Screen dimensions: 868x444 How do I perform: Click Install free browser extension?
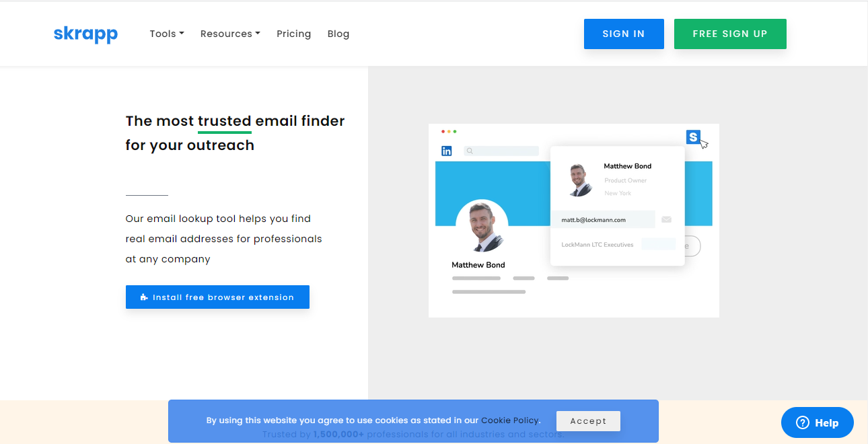pyautogui.click(x=217, y=297)
